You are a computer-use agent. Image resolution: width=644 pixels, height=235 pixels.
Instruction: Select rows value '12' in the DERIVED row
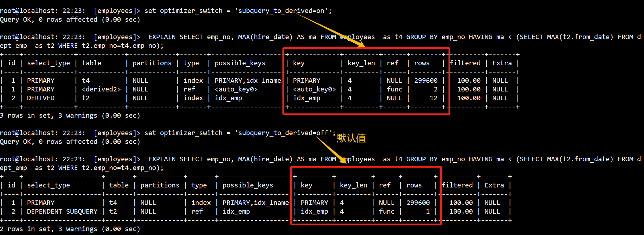click(434, 98)
